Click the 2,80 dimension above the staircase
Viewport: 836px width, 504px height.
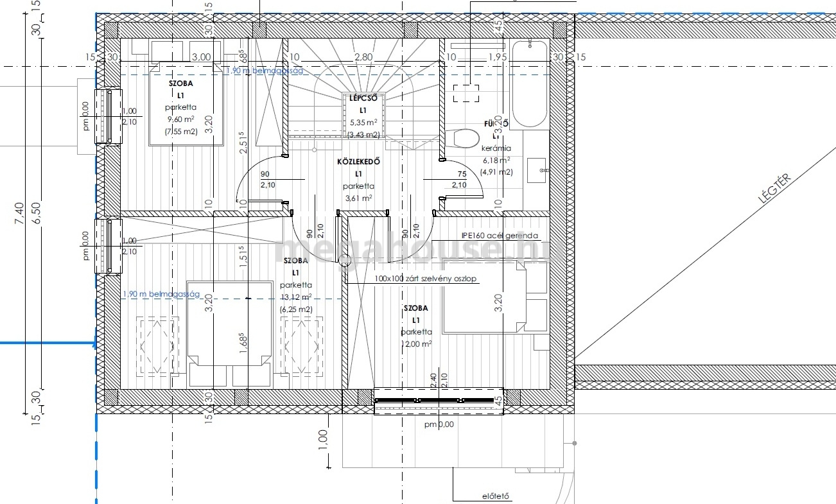point(363,57)
